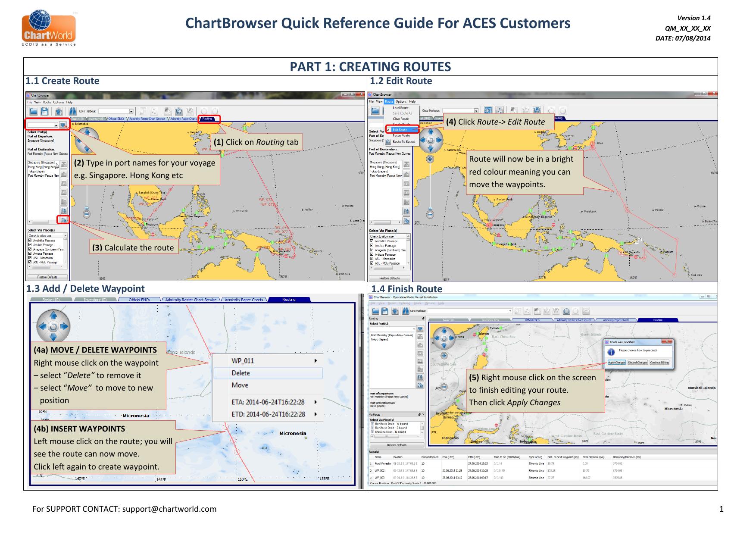Toggle Amukta Passage checkbox in Create Route panel
This screenshot has width=756, height=535.
coord(30,245)
